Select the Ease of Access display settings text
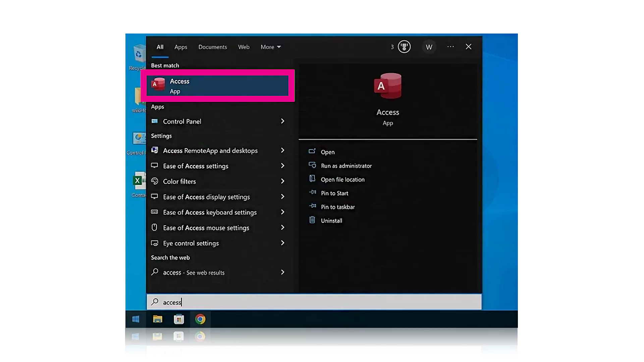 click(x=207, y=197)
